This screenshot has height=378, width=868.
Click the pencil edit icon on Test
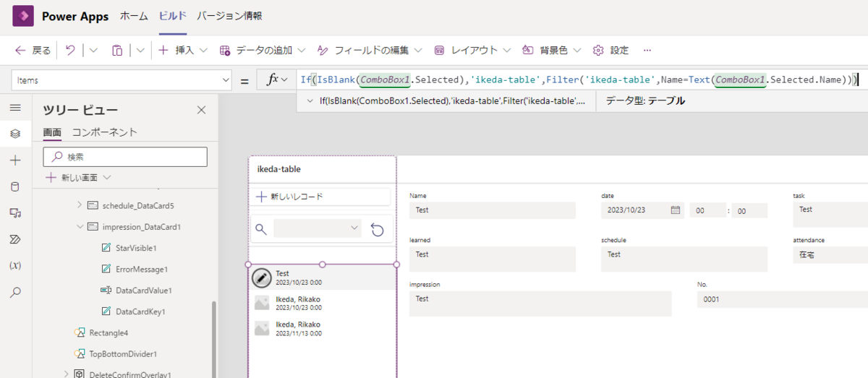261,278
